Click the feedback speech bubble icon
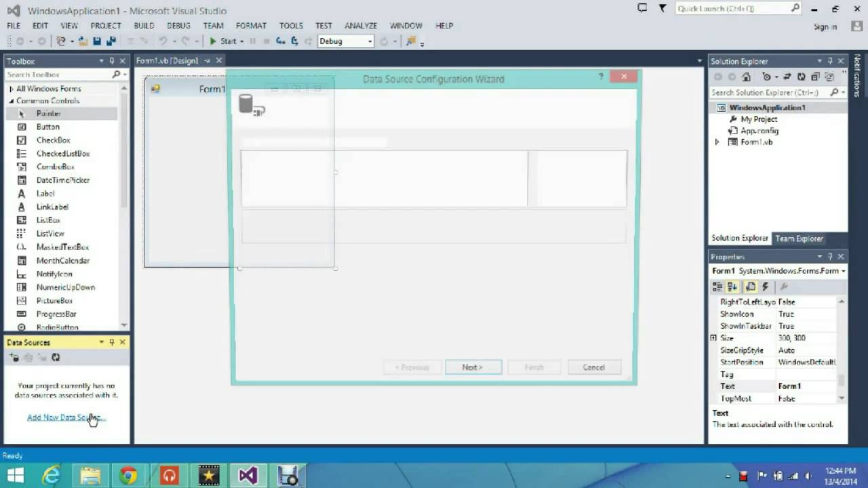The height and width of the screenshot is (488, 868). point(642,8)
